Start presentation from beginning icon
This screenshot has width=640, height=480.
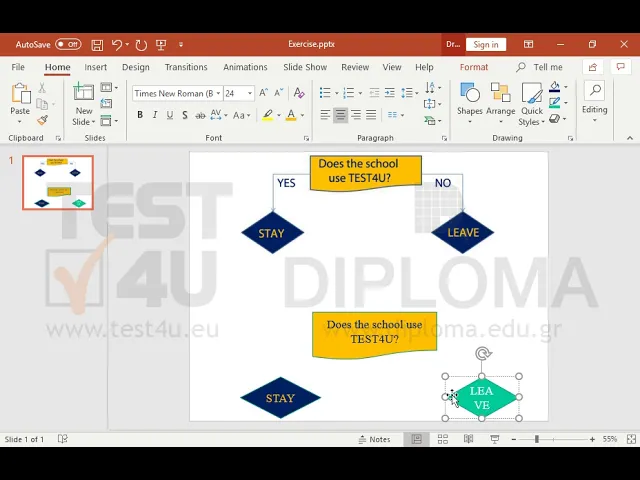click(x=161, y=45)
